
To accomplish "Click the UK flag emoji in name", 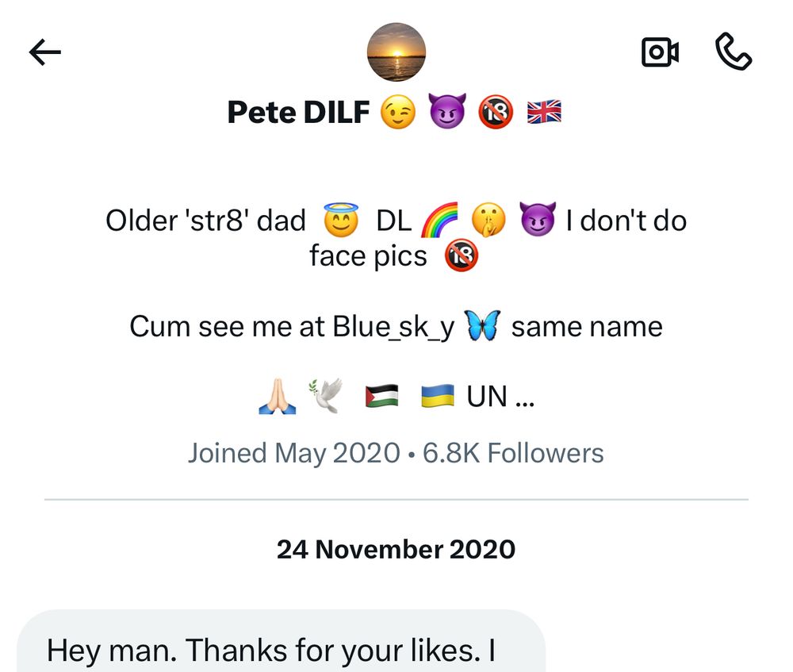I will click(544, 113).
